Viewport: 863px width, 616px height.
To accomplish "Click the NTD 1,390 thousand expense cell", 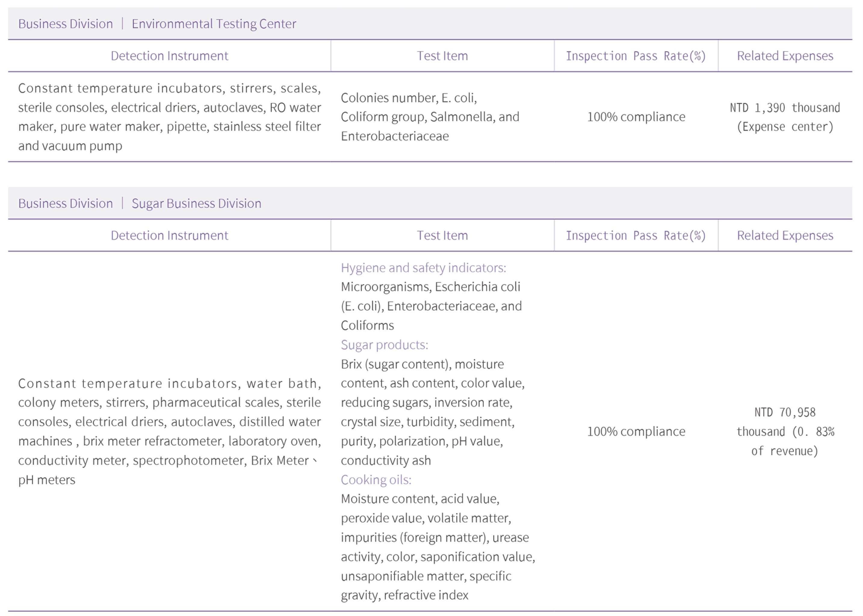I will coord(785,117).
